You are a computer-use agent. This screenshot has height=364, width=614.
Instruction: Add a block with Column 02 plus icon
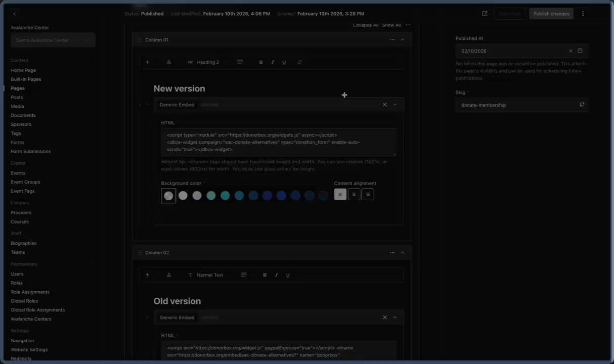pos(147,275)
